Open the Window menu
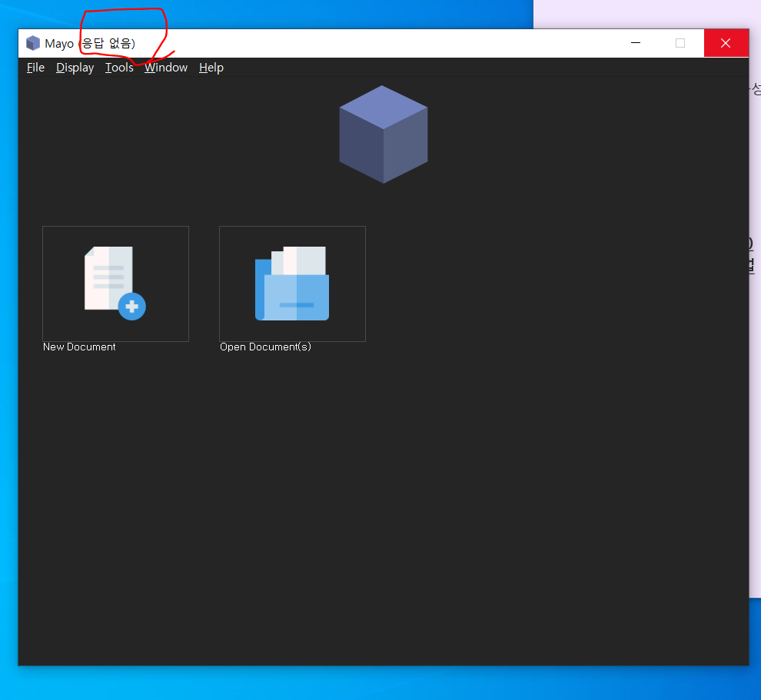 (165, 68)
